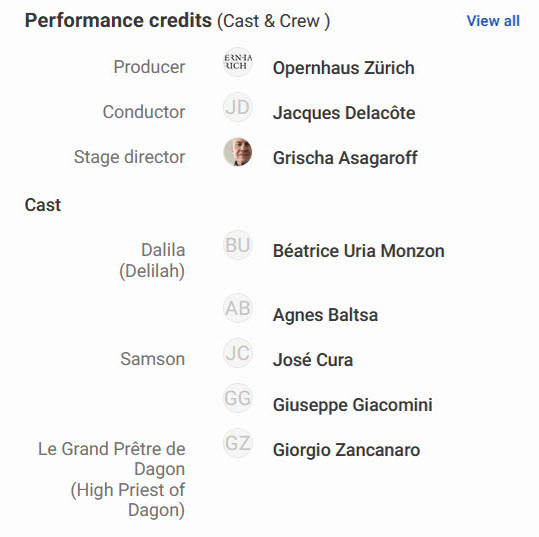Click the Dalila (Delilah) role label
The width and height of the screenshot is (539, 537).
(x=152, y=260)
